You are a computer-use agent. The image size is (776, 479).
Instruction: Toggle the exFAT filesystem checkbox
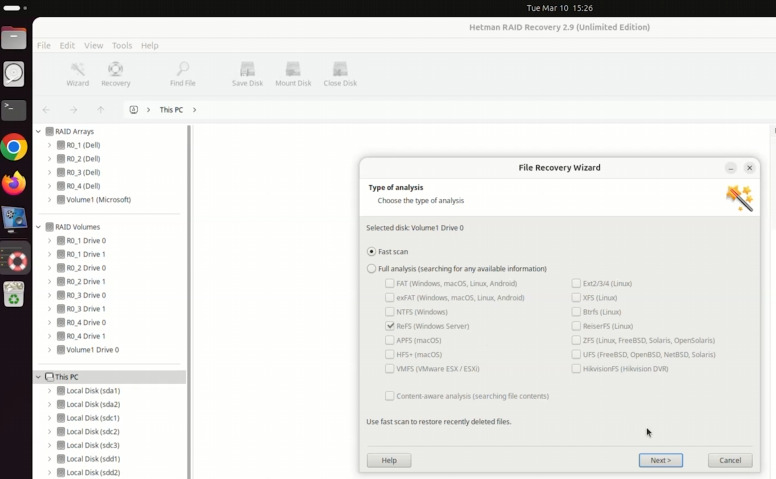click(x=389, y=297)
